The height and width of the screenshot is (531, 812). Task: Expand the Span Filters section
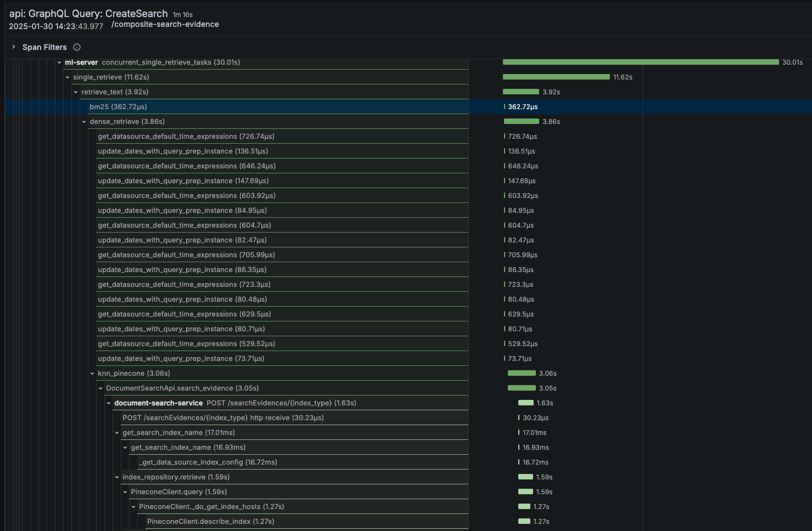(14, 47)
